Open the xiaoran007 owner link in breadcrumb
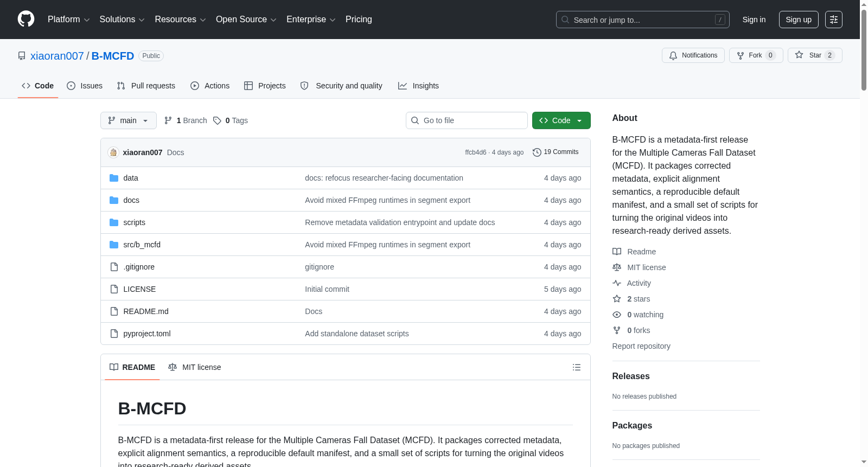The height and width of the screenshot is (467, 868). (x=57, y=56)
